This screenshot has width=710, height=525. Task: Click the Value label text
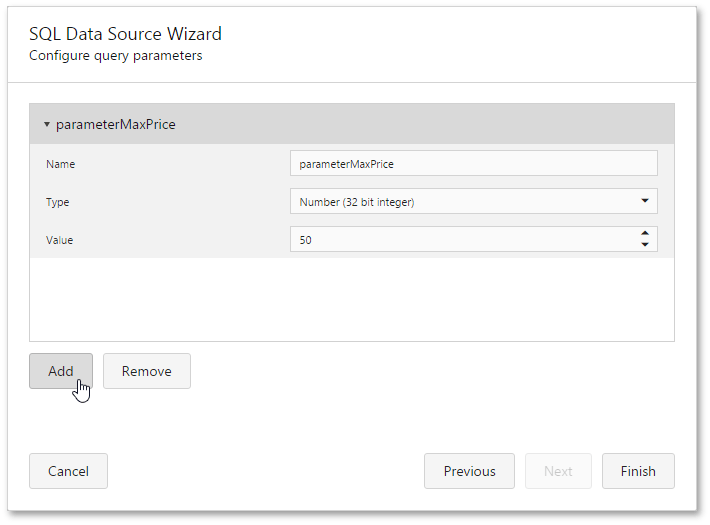click(x=59, y=240)
